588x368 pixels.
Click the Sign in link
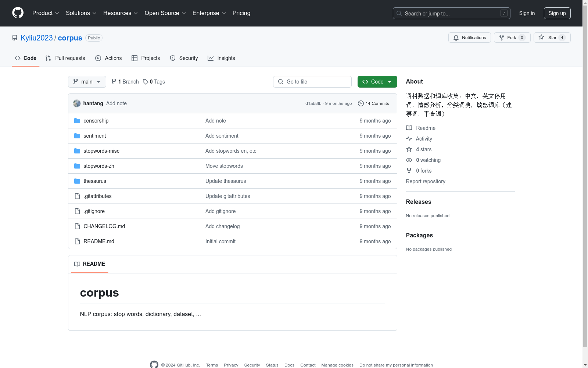(x=527, y=13)
